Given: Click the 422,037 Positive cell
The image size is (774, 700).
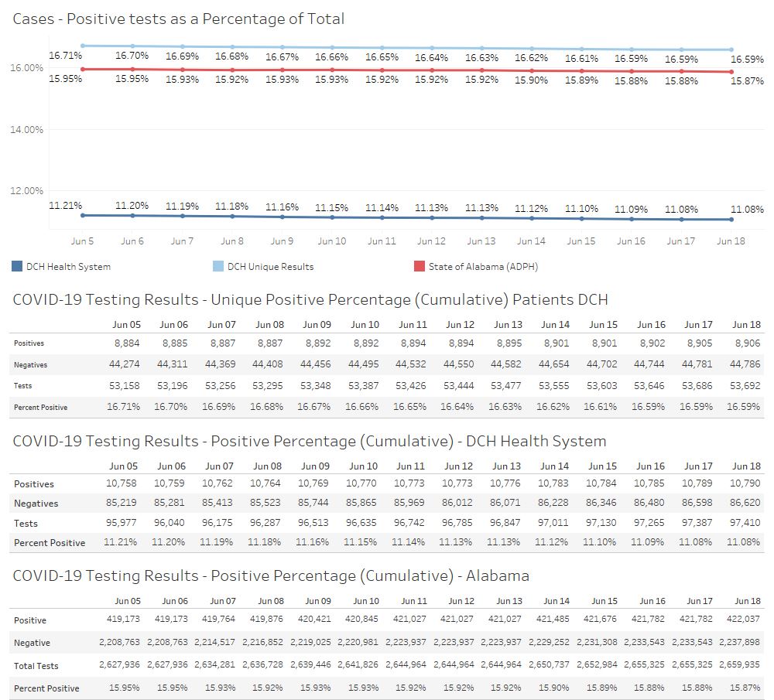Looking at the screenshot, I should coord(743,619).
